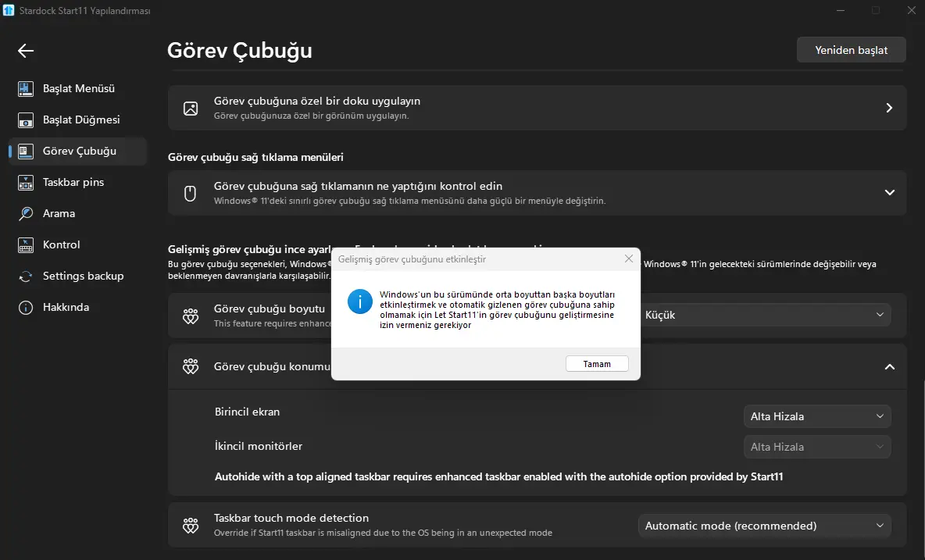Viewport: 925px width, 560px height.
Task: Click the mouse icon for right-click menus
Action: (x=190, y=193)
